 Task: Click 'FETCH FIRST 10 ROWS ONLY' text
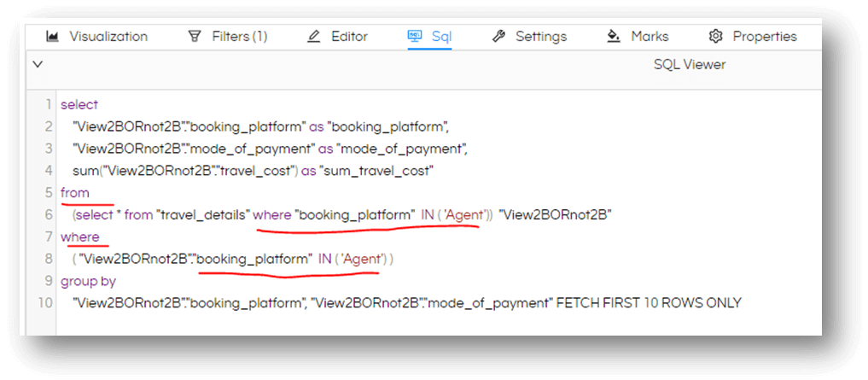click(x=649, y=303)
